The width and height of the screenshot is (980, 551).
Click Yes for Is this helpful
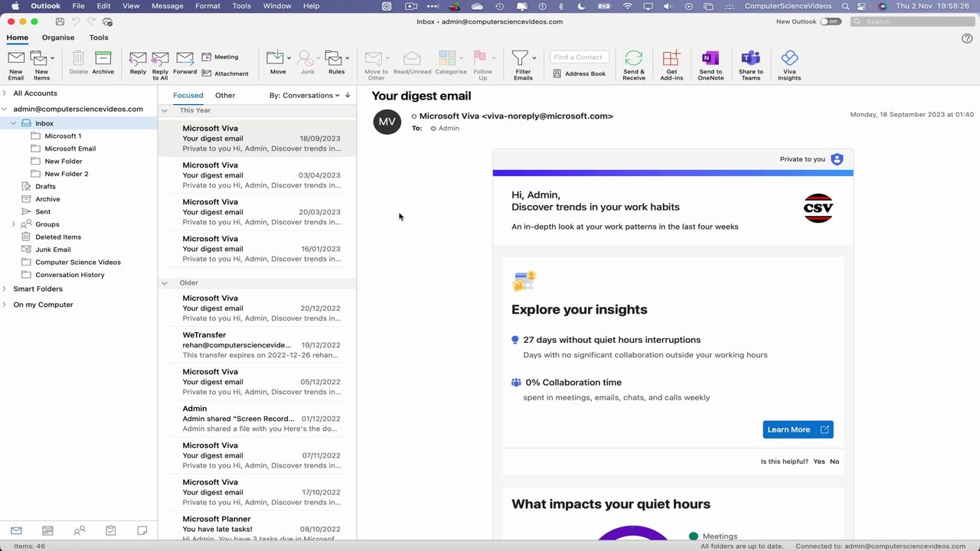pos(819,461)
